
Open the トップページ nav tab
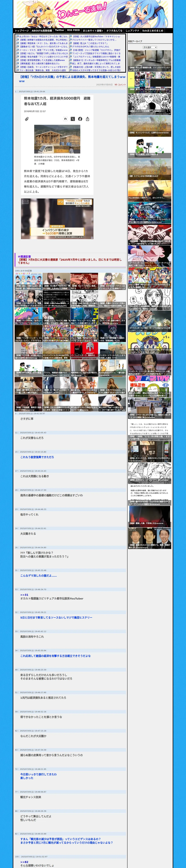click(22, 31)
